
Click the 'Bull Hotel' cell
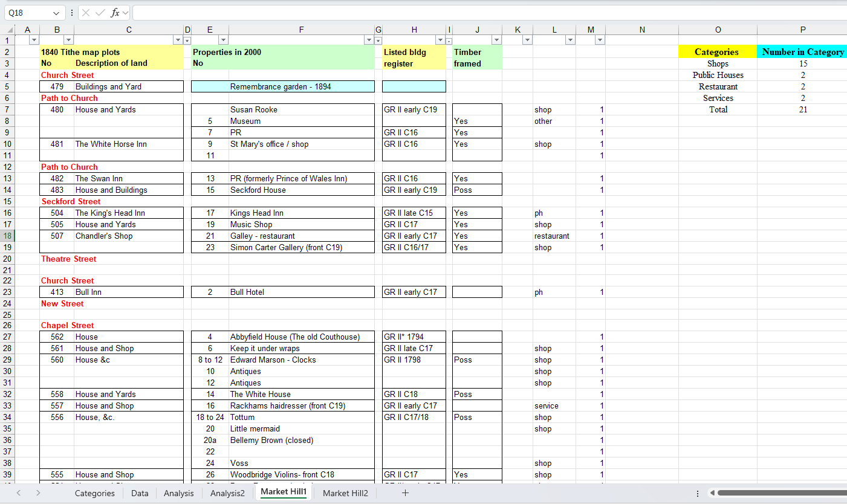pos(301,292)
